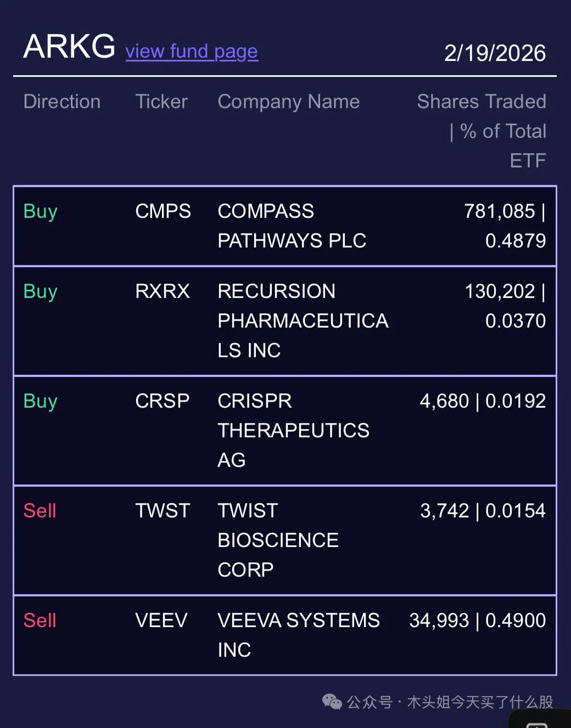Click the Twist Bioscience Corp company name
This screenshot has width=571, height=728.
click(278, 540)
